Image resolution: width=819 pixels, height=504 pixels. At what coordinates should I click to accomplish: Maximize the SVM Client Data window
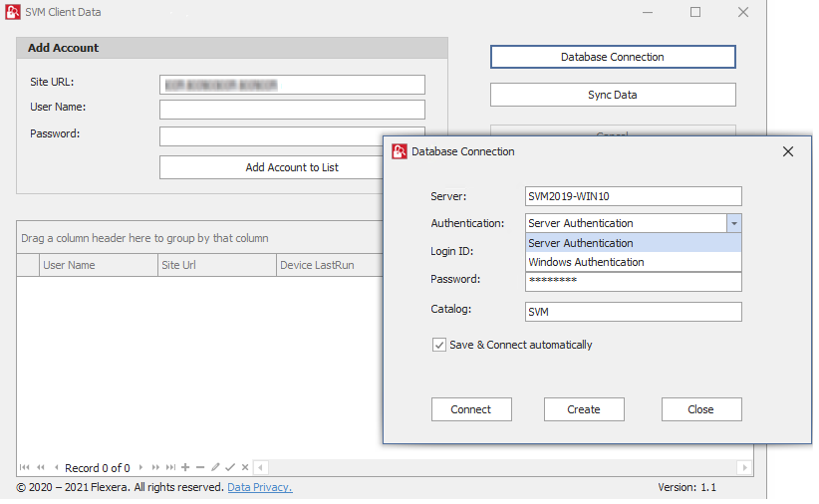click(x=695, y=12)
